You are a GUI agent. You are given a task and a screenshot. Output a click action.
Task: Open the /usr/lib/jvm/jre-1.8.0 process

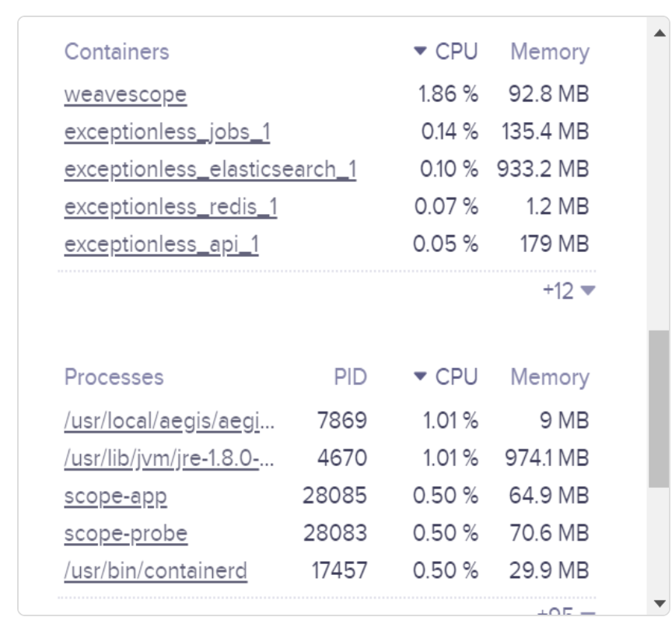coord(170,458)
